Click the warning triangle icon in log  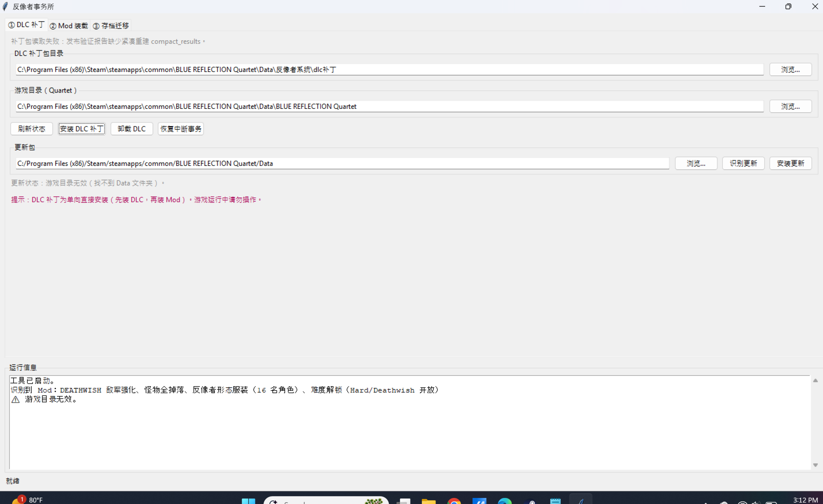15,399
